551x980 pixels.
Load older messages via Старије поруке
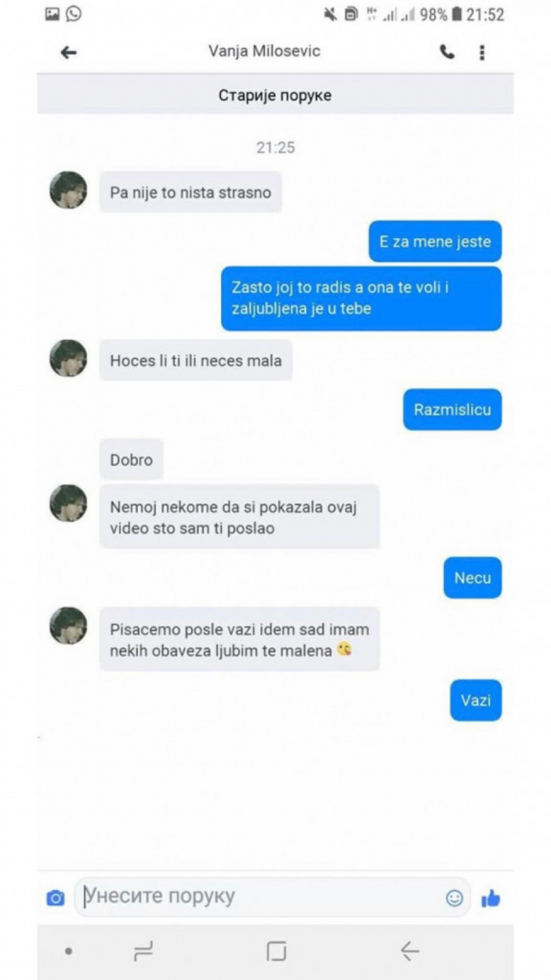point(275,95)
